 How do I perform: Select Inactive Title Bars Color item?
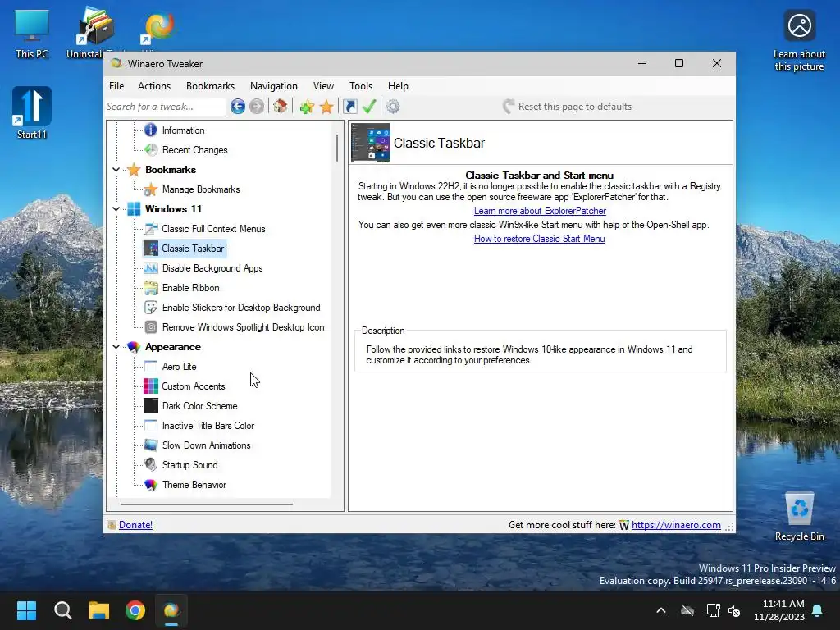(x=208, y=426)
